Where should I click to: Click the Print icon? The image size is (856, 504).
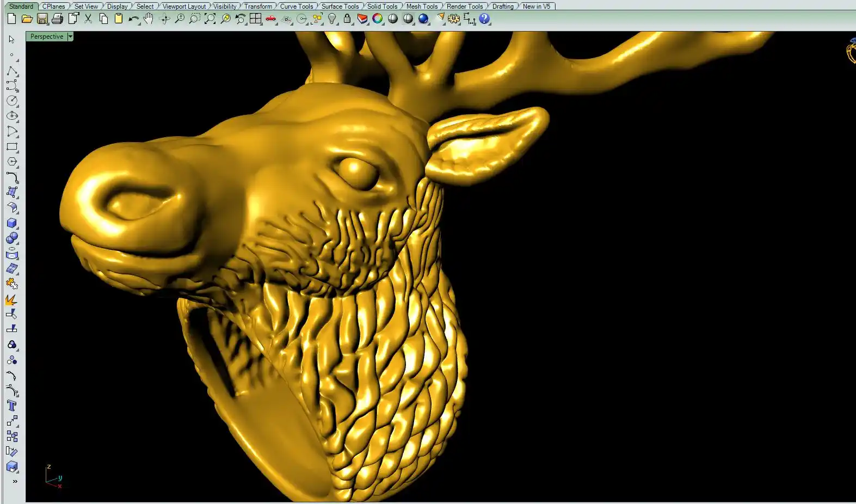(x=57, y=19)
